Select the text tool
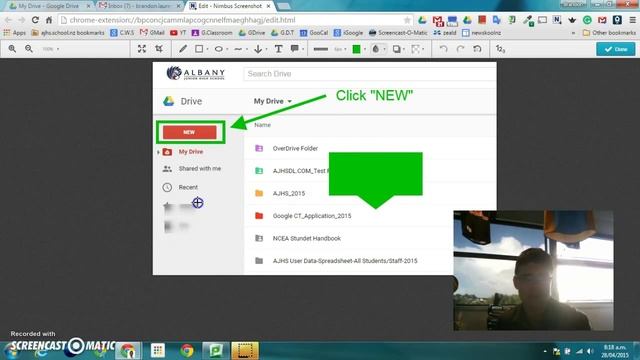640x360 pixels. point(278,49)
